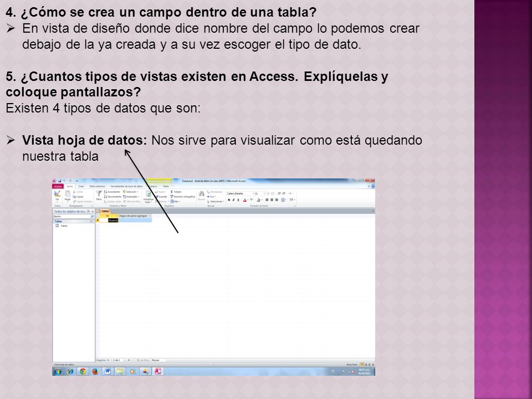Screen dimensions: 532x399
Task: Toggle underline (S) text formatting
Action: pos(238,200)
